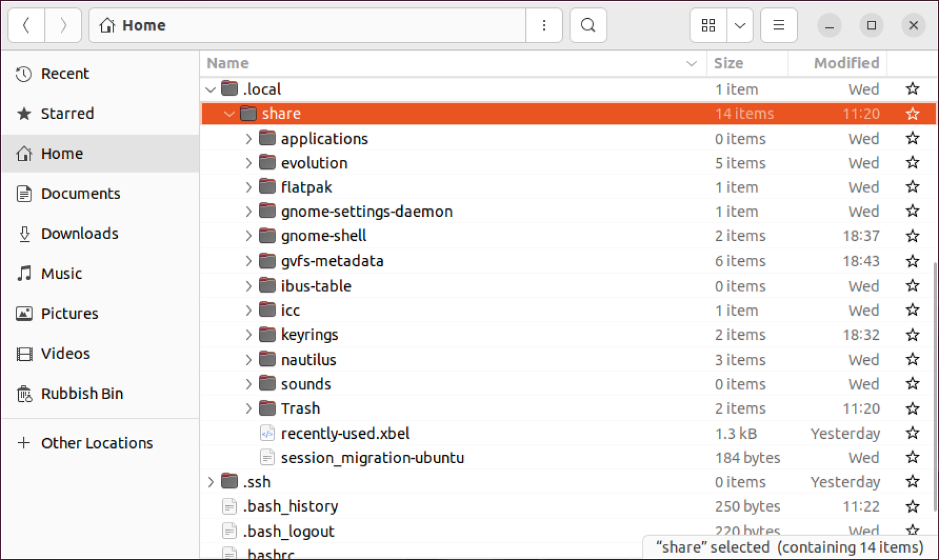Viewport: 939px width, 560px height.
Task: Open the Downloads folder in sidebar
Action: [x=79, y=233]
